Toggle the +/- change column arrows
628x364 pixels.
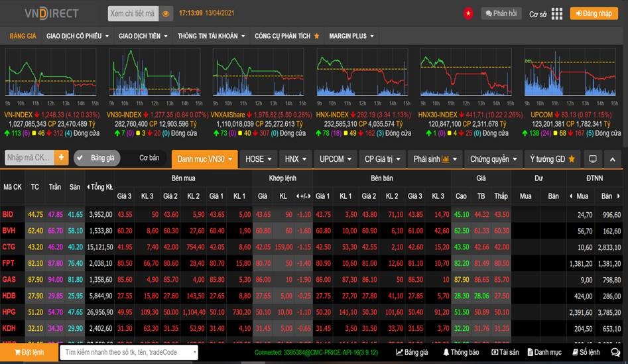pos(303,196)
